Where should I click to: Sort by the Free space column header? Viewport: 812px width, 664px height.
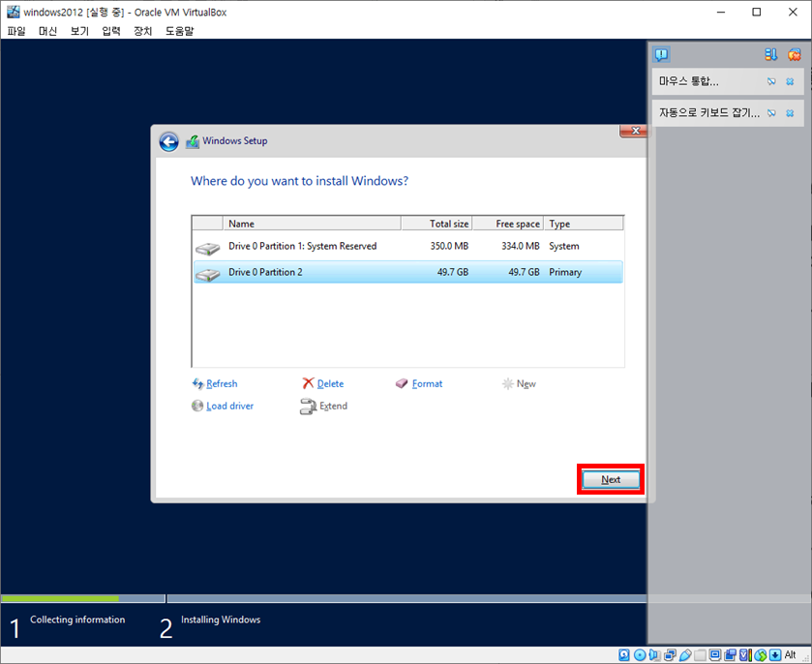click(x=508, y=224)
